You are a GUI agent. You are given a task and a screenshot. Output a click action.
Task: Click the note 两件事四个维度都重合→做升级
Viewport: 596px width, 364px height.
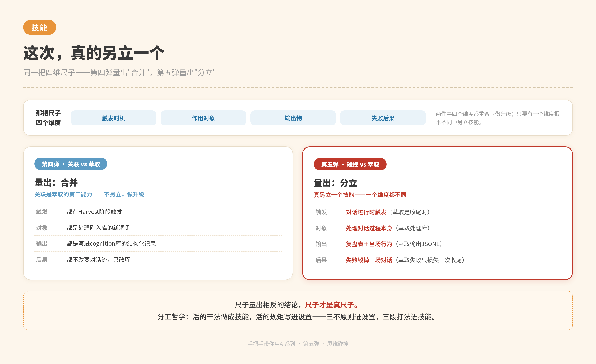pos(497,118)
